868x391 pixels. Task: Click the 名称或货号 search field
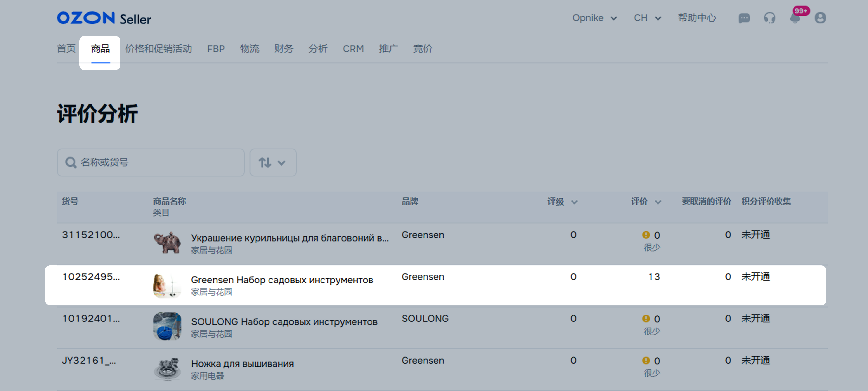pyautogui.click(x=151, y=162)
